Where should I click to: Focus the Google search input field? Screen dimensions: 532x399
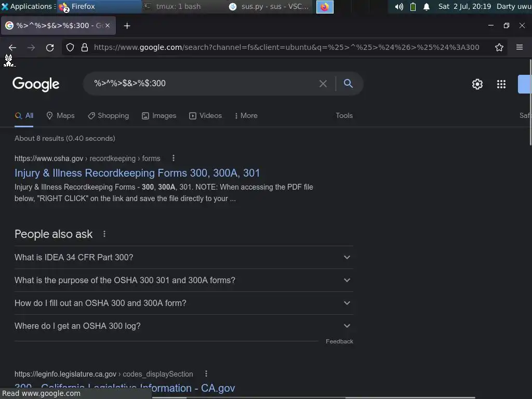pos(204,84)
